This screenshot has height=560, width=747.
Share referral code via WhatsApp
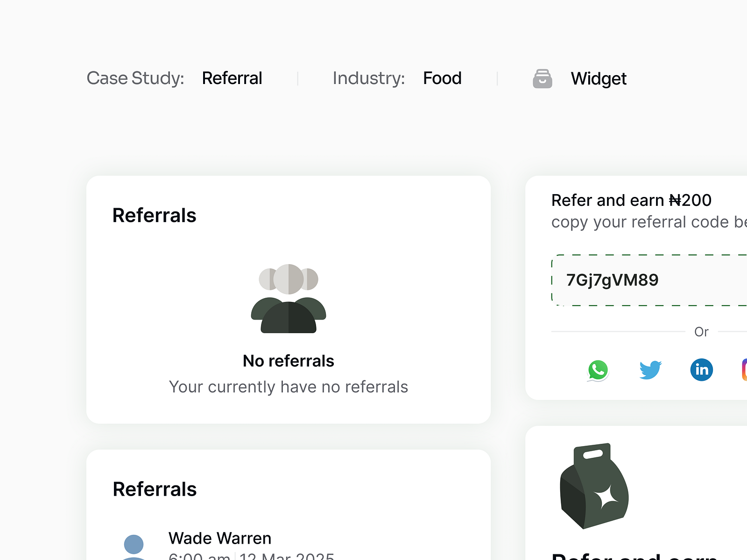point(598,370)
